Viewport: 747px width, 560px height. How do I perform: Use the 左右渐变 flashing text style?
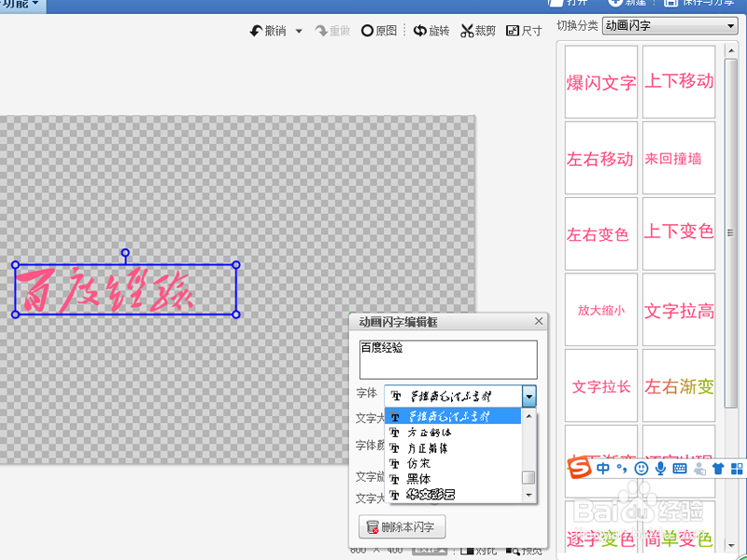pyautogui.click(x=679, y=385)
